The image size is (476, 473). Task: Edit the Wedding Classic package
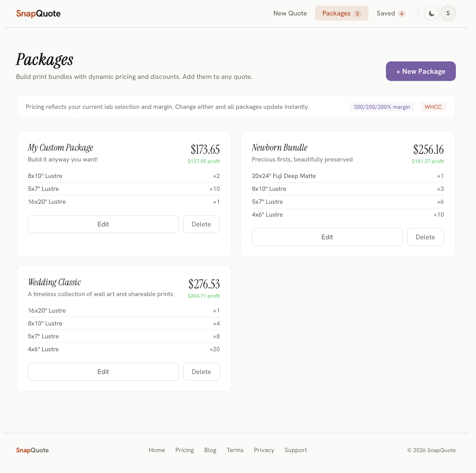click(103, 372)
